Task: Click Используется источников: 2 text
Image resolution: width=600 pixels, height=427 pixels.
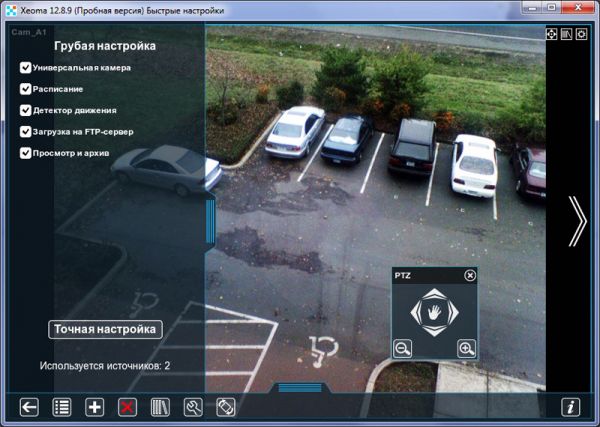Action: tap(105, 366)
